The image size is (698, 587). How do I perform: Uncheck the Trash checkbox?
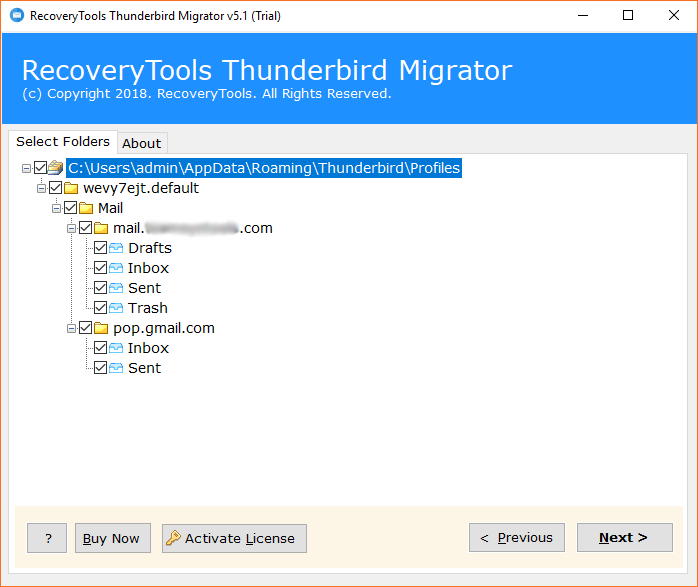[x=101, y=308]
